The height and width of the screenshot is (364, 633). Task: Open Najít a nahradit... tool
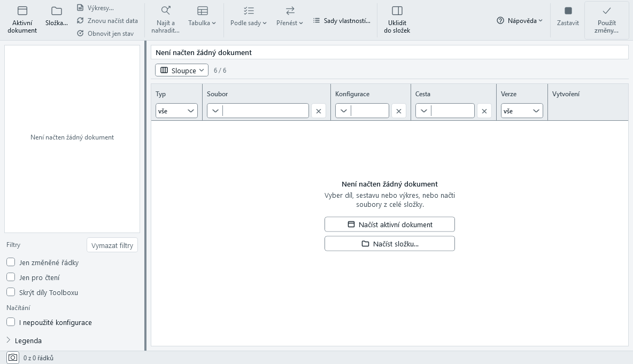[x=166, y=20]
